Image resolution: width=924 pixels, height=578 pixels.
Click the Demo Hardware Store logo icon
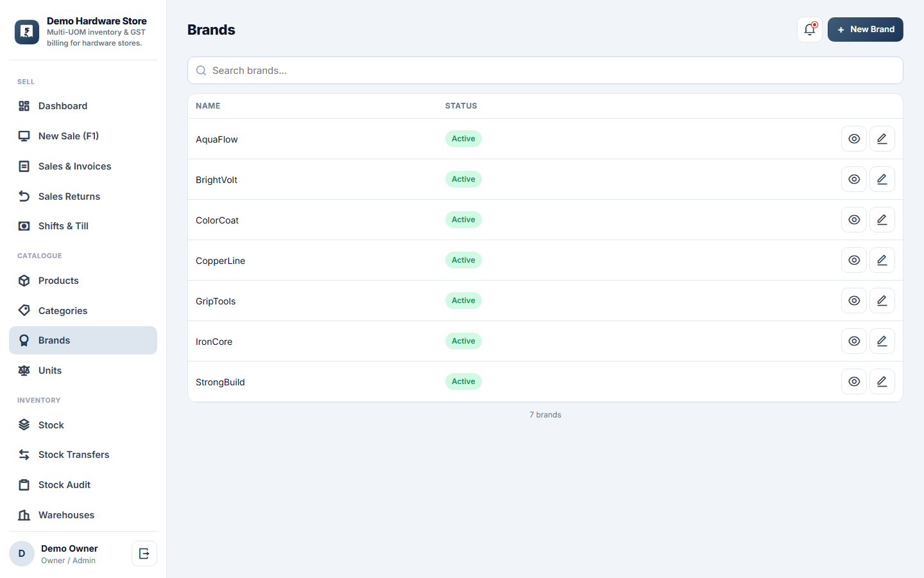click(27, 32)
